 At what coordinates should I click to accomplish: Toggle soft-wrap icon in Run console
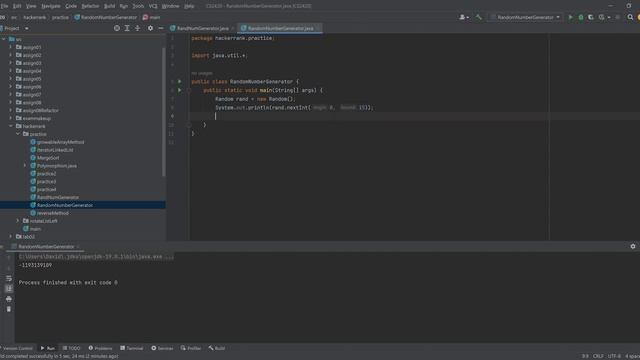(9, 278)
